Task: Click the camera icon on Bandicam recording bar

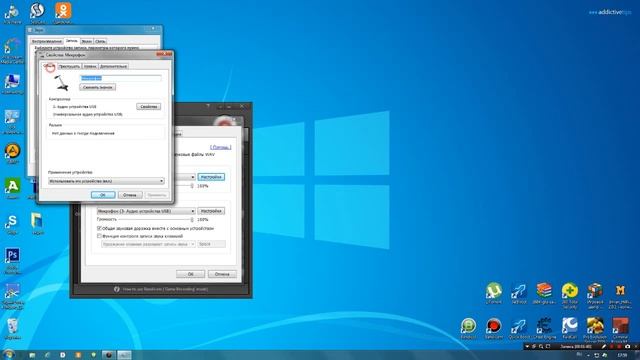Action: pos(627,347)
